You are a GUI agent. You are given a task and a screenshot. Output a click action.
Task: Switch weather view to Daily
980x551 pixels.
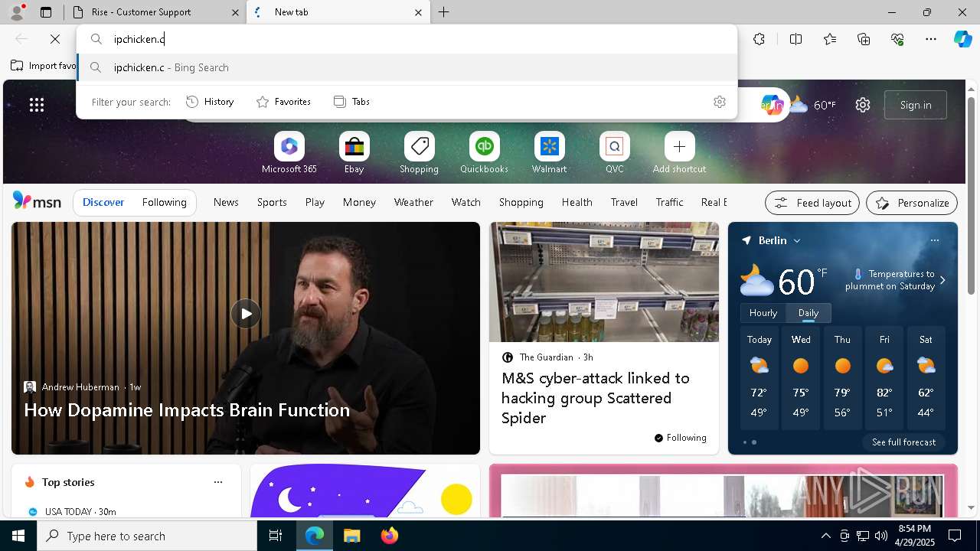point(808,313)
